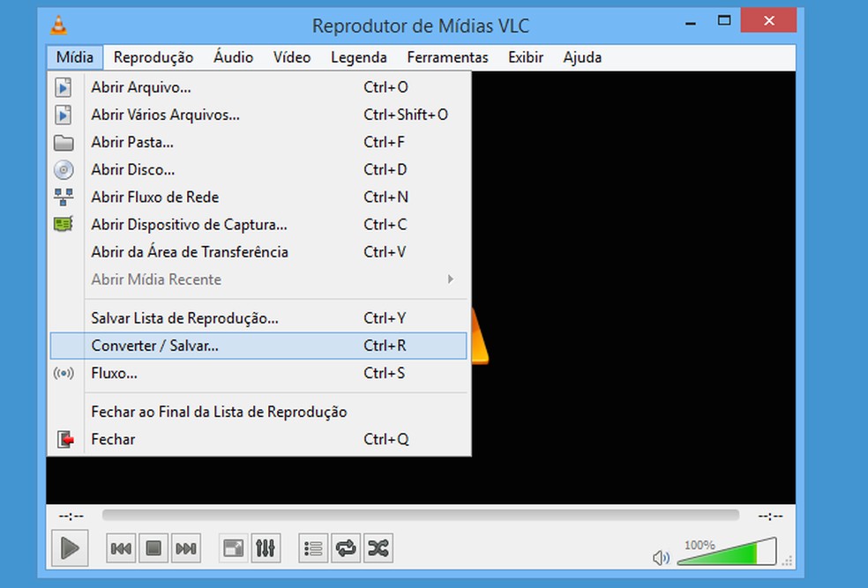This screenshot has width=868, height=588.
Task: Select Fechar menu entry
Action: click(x=258, y=440)
